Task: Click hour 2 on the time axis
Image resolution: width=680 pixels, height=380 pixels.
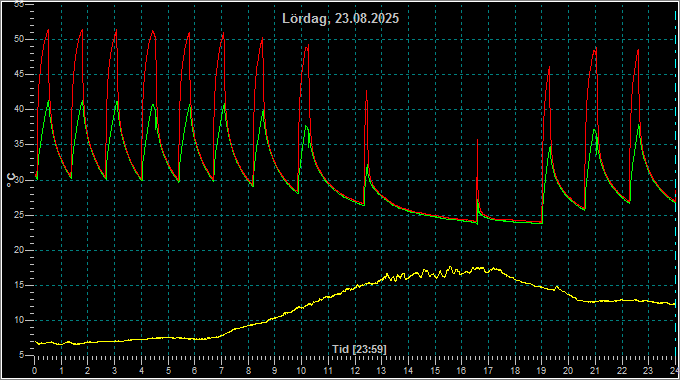Action: pos(88,371)
